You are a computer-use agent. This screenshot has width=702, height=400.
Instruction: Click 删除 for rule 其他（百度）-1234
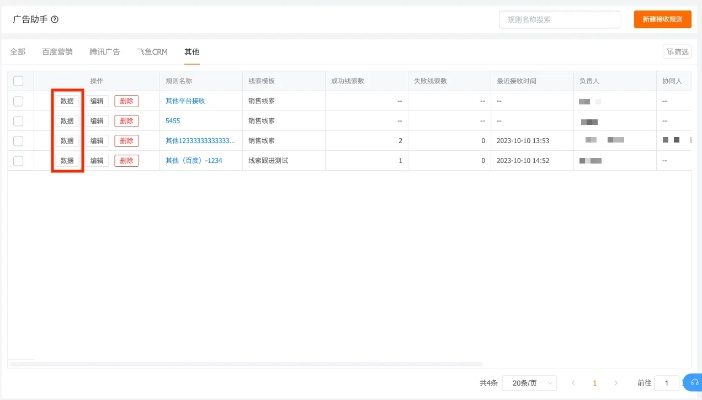pos(127,160)
